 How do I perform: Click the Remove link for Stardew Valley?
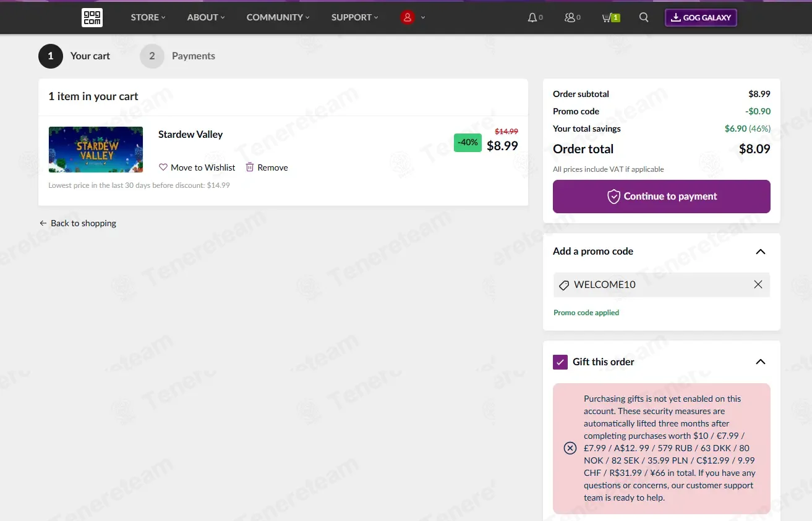coord(273,167)
